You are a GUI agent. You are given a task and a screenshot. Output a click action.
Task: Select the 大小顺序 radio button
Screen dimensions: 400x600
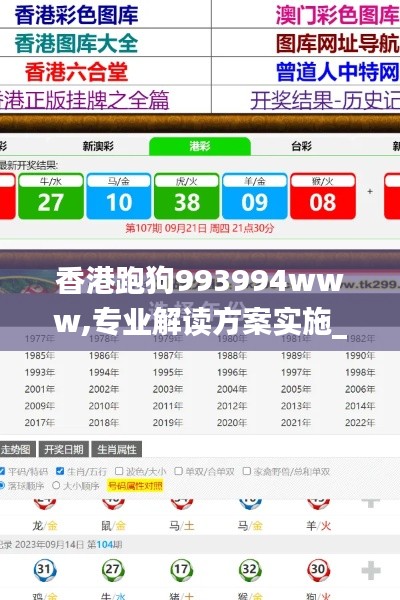tap(56, 486)
